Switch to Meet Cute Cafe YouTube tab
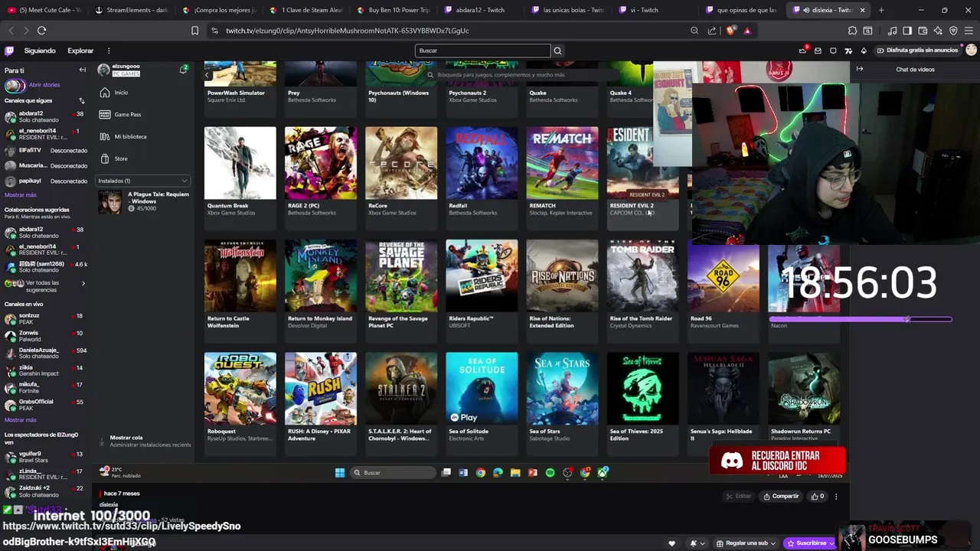This screenshot has width=980, height=551. 44,10
